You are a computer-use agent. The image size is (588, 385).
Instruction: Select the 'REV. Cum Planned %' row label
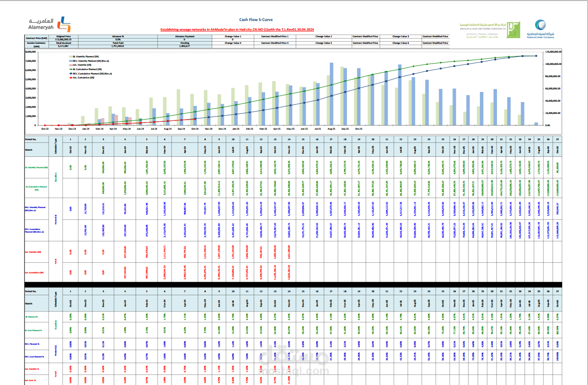(x=36, y=356)
